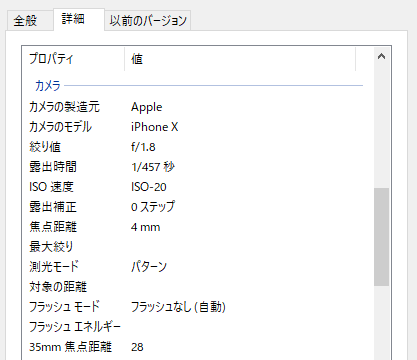Click the vertical scrollbar thumb
Screen dimensions: 417x360
tap(381, 237)
